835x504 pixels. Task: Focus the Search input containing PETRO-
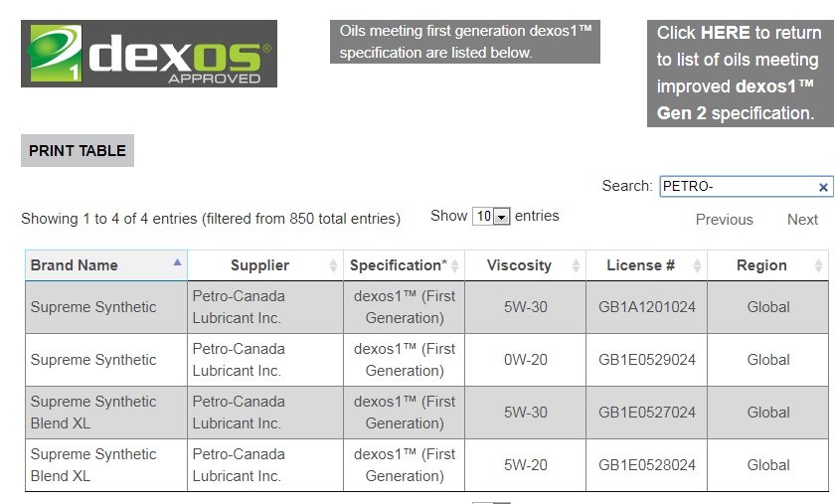(740, 187)
